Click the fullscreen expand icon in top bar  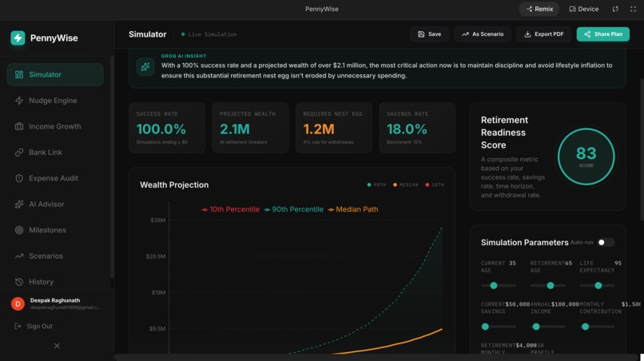point(634,9)
